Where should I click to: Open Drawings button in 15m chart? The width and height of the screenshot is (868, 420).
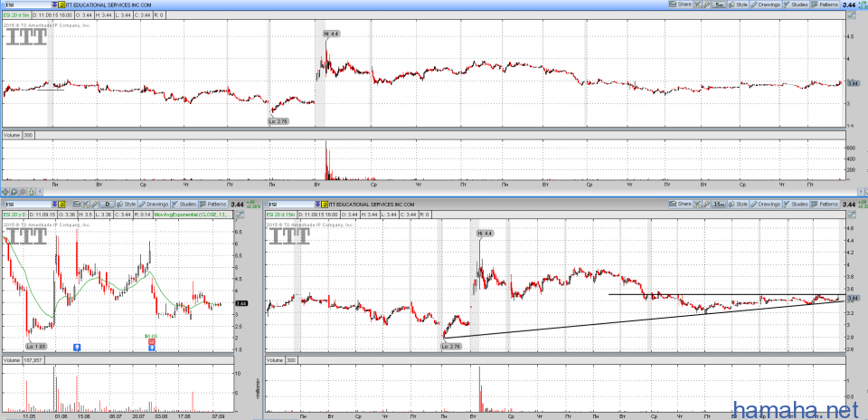coord(766,205)
